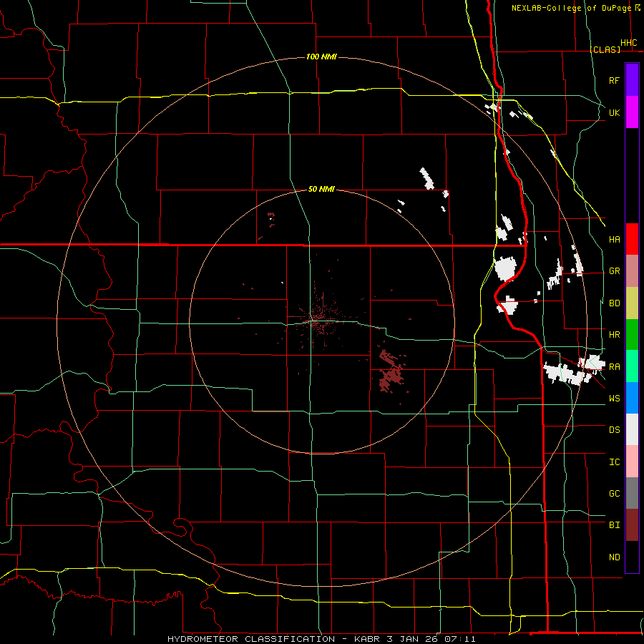Click the WS legend label

click(614, 398)
